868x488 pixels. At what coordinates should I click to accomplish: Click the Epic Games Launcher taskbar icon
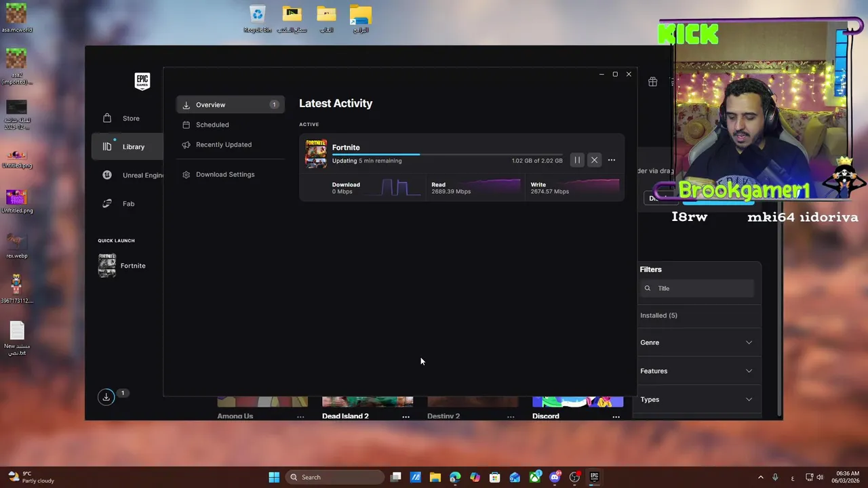tap(595, 477)
